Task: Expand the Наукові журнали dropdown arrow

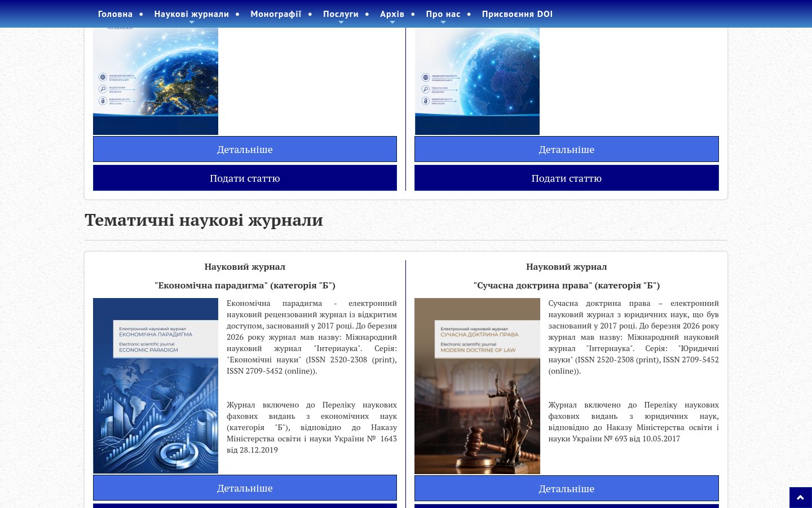Action: coord(192,23)
